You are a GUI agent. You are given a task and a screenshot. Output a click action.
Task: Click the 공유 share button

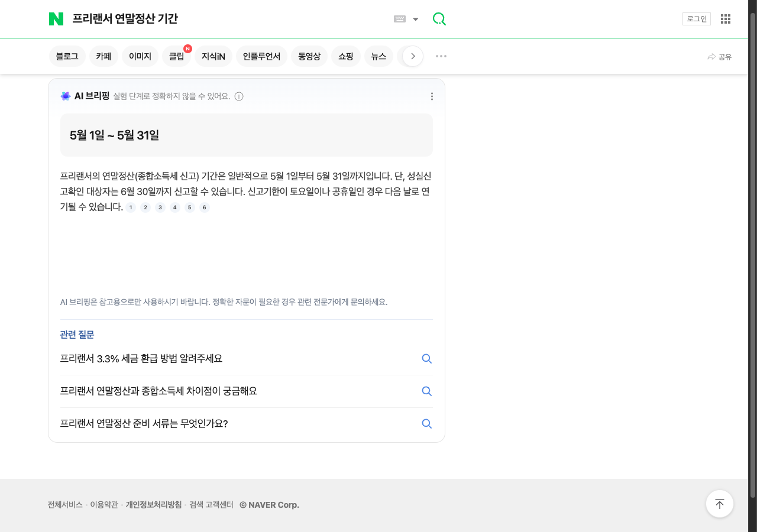coord(720,57)
